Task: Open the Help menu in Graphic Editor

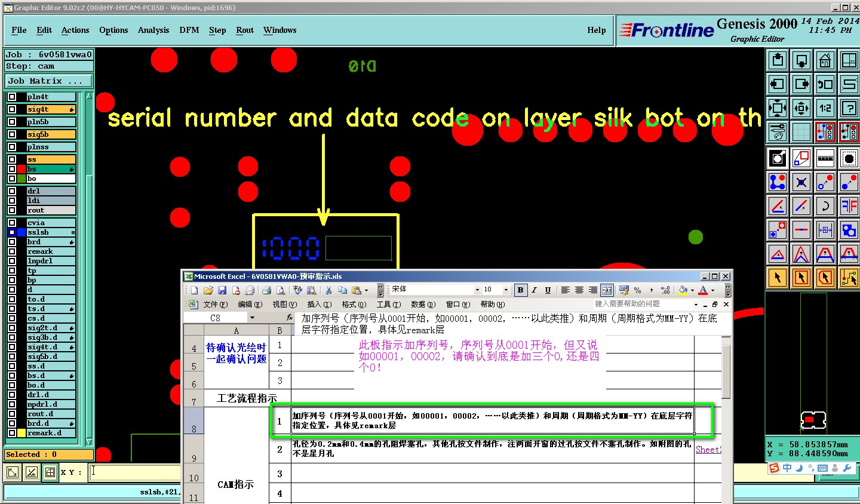Action: pyautogui.click(x=597, y=30)
